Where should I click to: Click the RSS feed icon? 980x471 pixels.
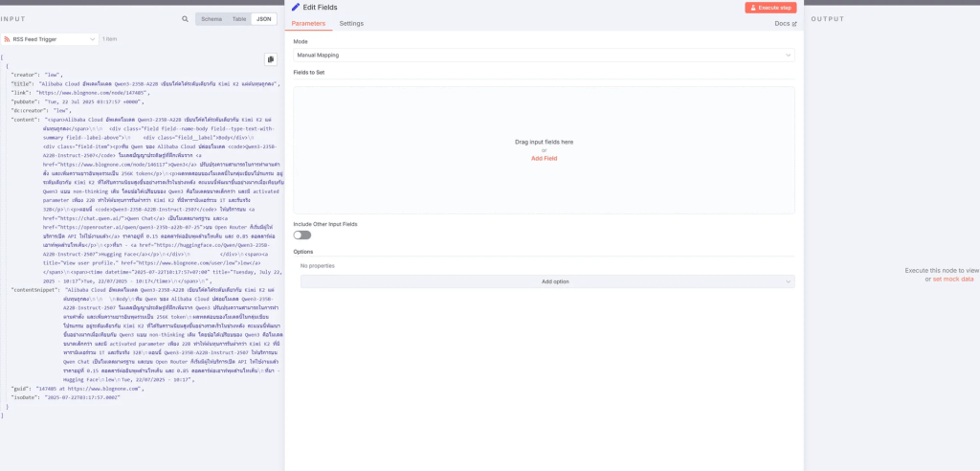click(x=8, y=39)
